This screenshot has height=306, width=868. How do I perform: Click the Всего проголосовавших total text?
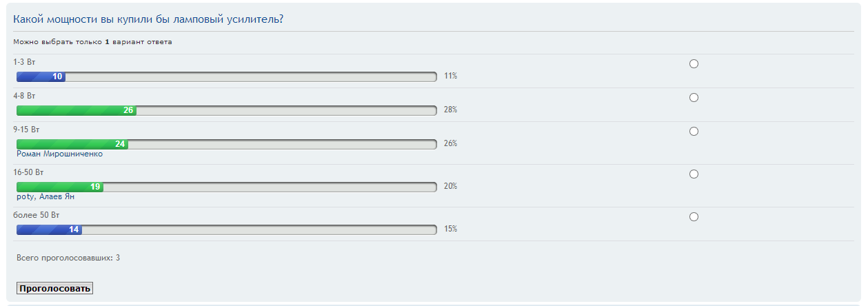tap(68, 258)
